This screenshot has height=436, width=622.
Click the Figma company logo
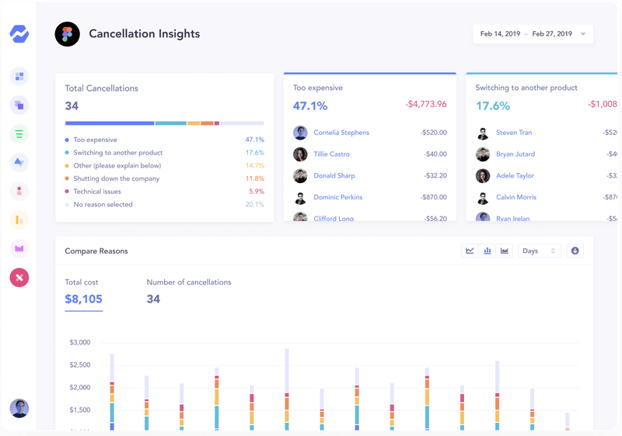[67, 34]
